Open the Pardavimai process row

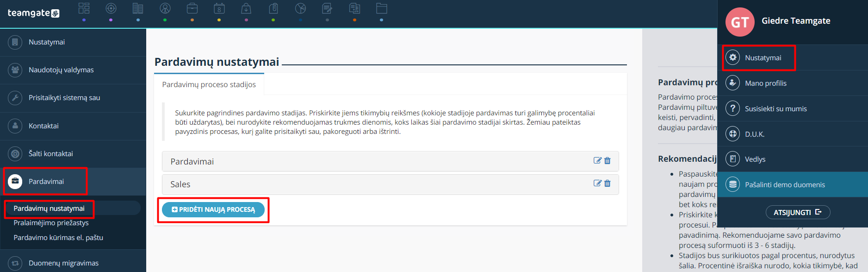point(390,161)
